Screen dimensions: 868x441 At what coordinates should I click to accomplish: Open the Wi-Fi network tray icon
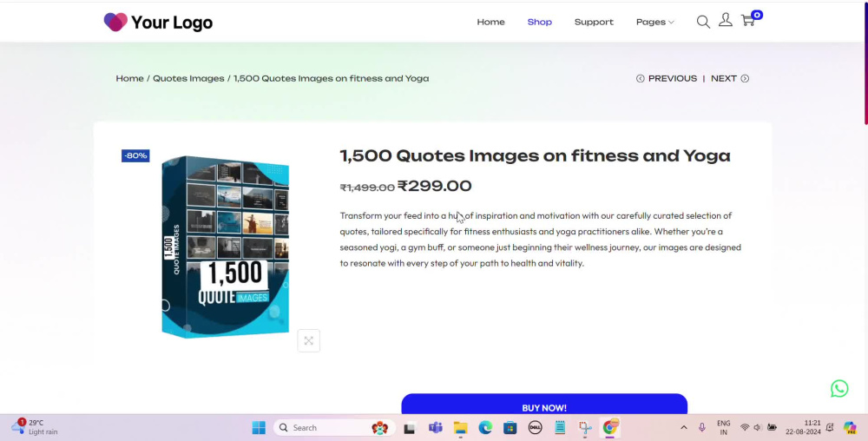[745, 427]
